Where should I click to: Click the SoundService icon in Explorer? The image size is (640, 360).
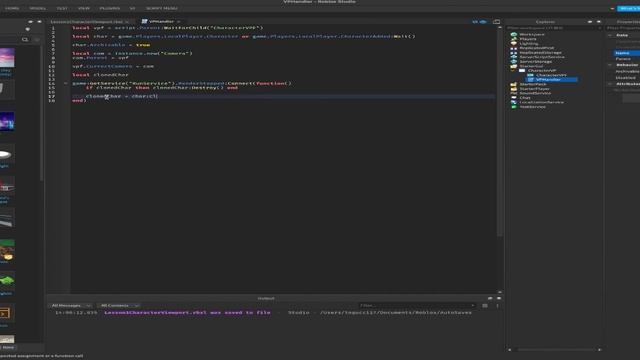[514, 93]
